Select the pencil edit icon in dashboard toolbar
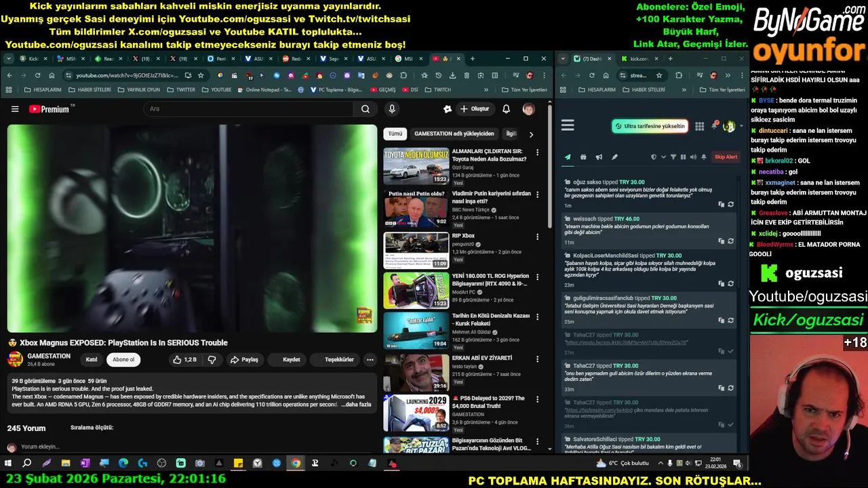Viewport: 868px width, 488px height. click(x=614, y=157)
